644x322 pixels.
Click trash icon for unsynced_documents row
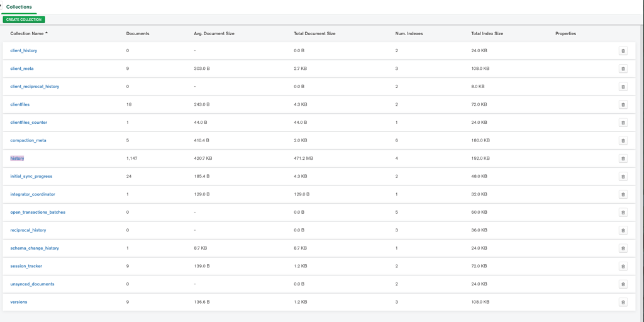pos(623,284)
